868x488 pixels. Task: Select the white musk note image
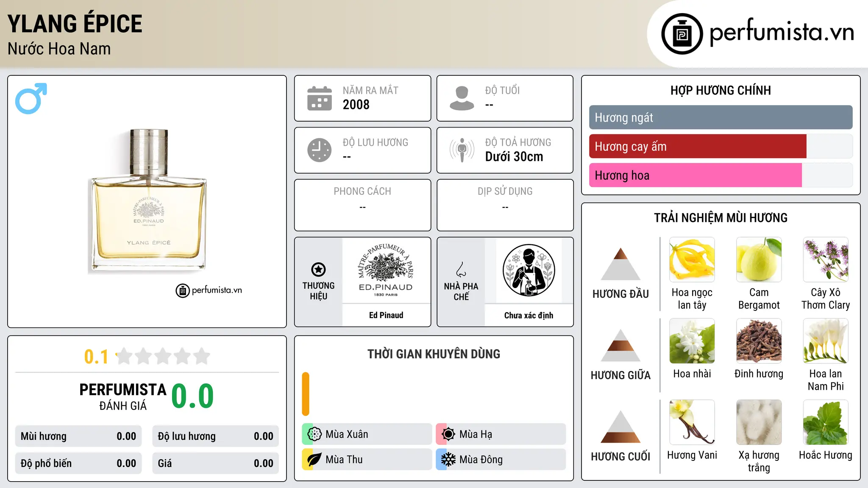tap(759, 422)
